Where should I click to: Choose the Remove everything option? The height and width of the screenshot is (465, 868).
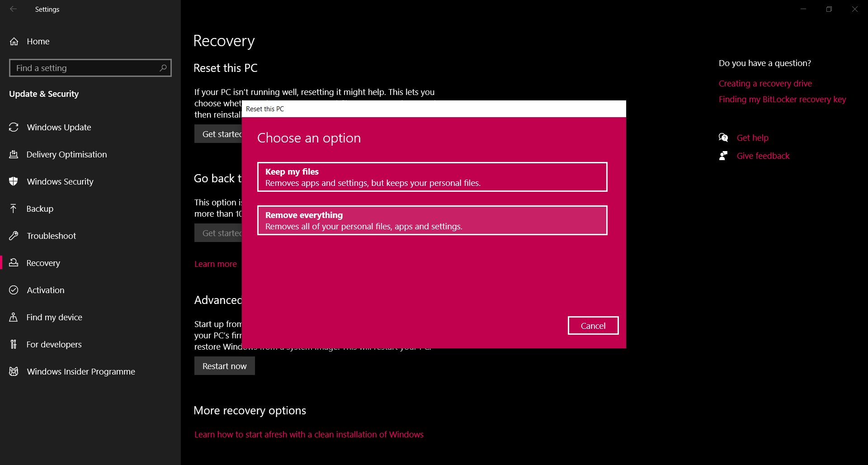tap(432, 220)
